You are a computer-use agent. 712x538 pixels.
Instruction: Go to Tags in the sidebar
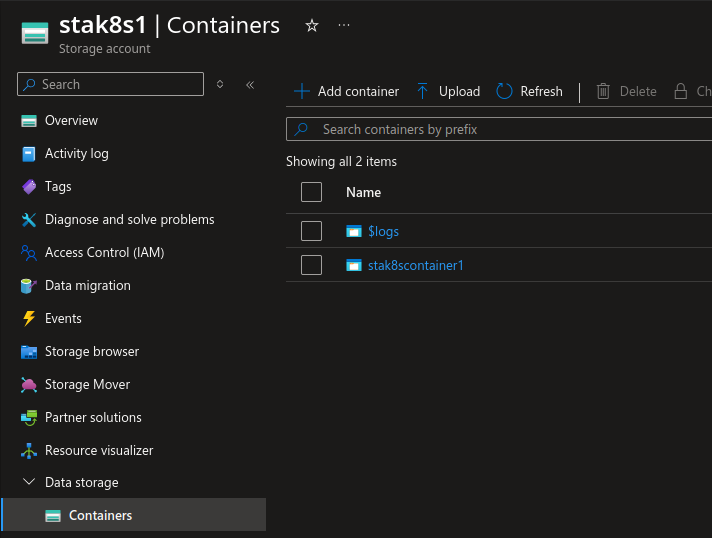[x=58, y=187]
